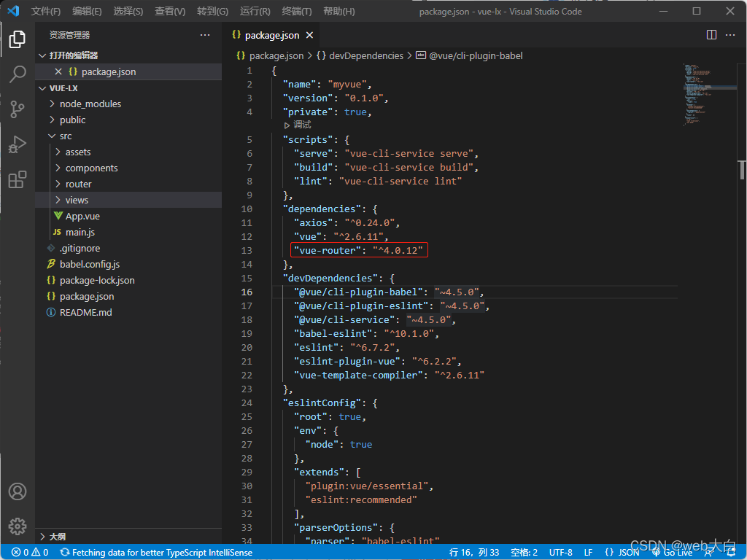Open the 终端(T) menu

[297, 12]
